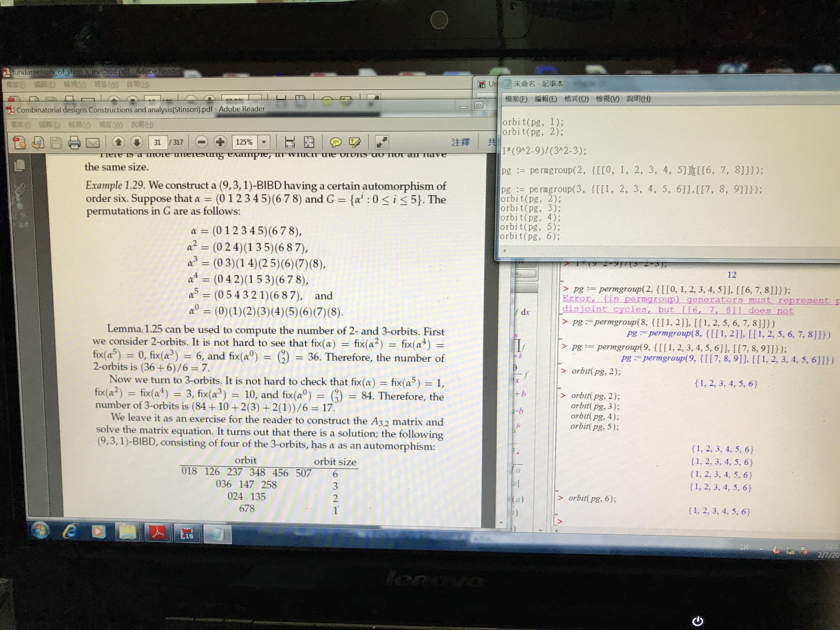This screenshot has width=840, height=630.
Task: Click Notepad line 'pg := permgroup(3, {[[1, 2, 3...'
Action: coord(631,189)
